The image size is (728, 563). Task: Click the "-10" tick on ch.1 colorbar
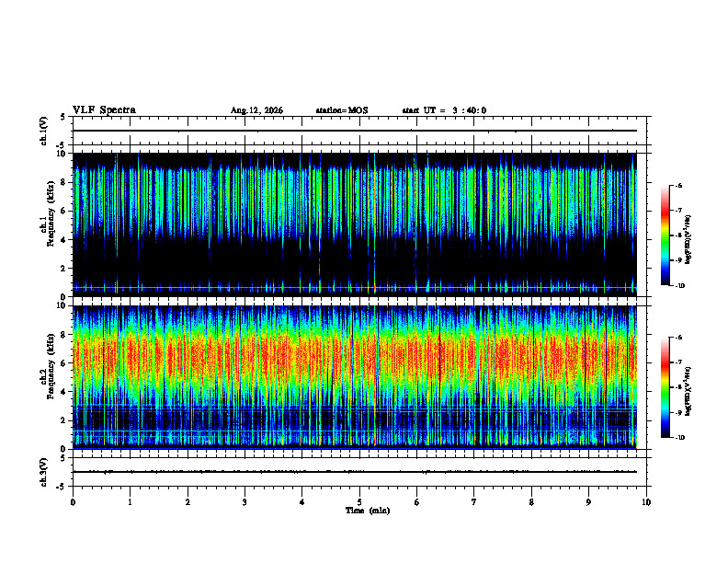tap(679, 286)
